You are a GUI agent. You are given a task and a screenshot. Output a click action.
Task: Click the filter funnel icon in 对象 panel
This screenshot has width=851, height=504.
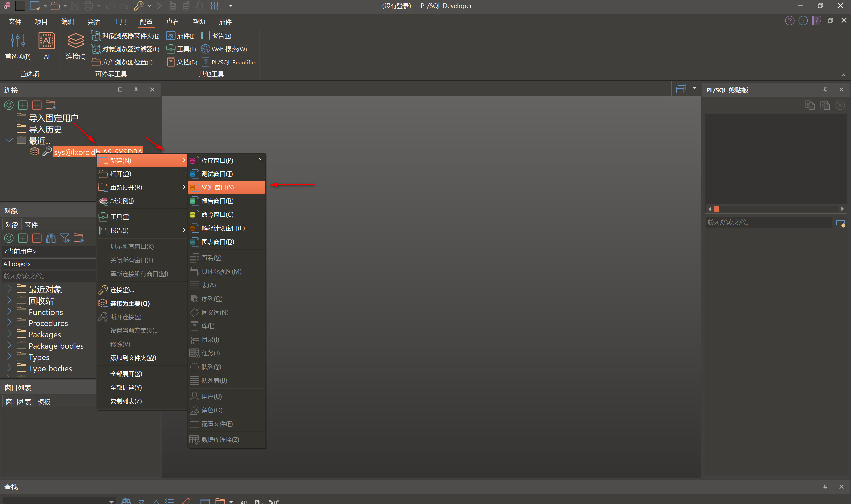[x=65, y=238]
